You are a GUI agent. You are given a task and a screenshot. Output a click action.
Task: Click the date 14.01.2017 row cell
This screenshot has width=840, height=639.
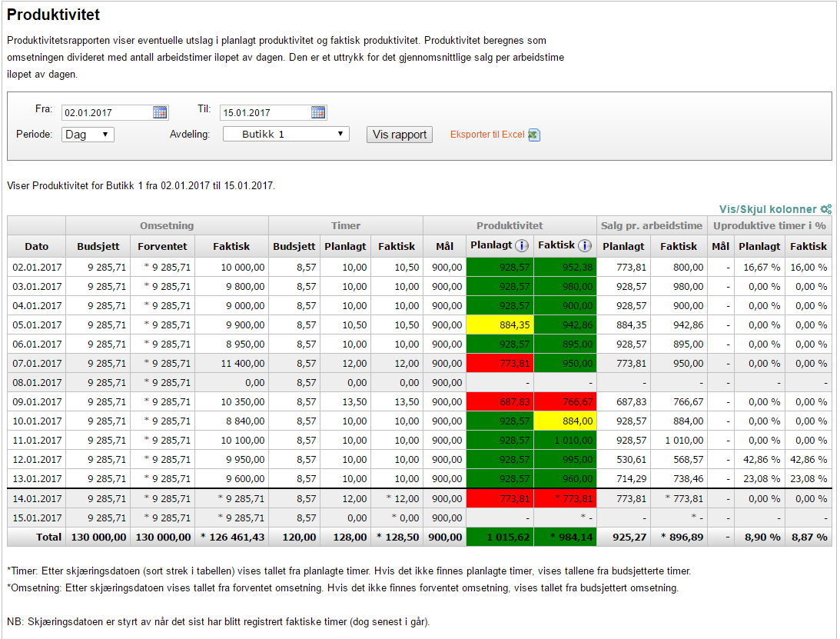[37, 498]
